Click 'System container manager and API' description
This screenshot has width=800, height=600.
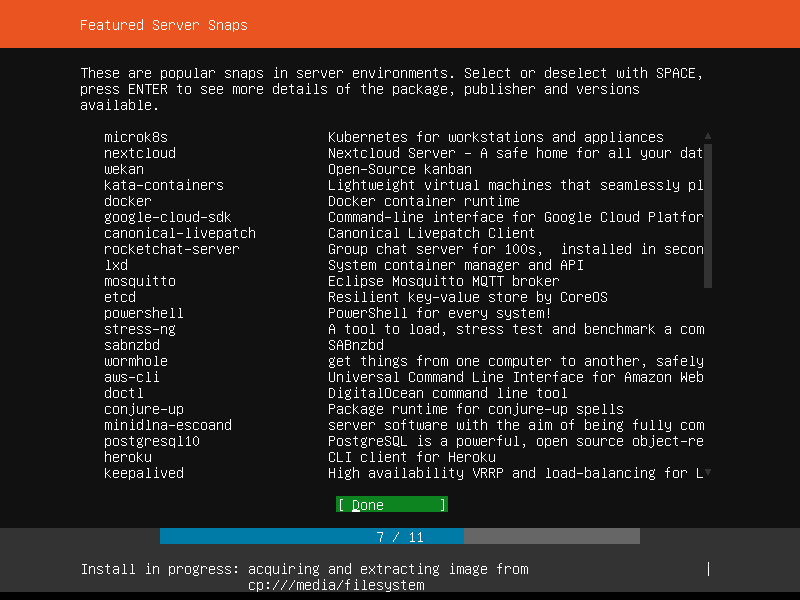pos(456,265)
